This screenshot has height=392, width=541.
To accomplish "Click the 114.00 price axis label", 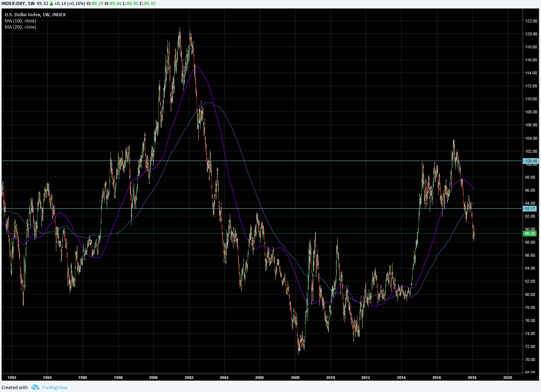I will (531, 73).
